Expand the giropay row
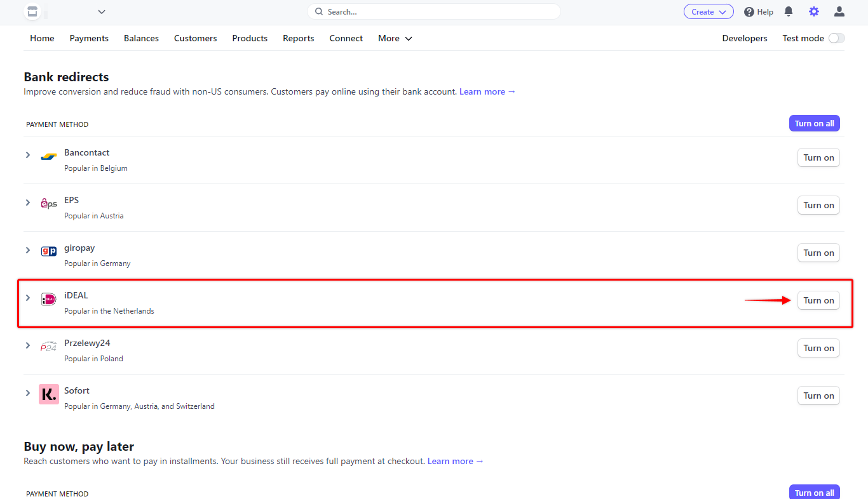 [x=27, y=250]
